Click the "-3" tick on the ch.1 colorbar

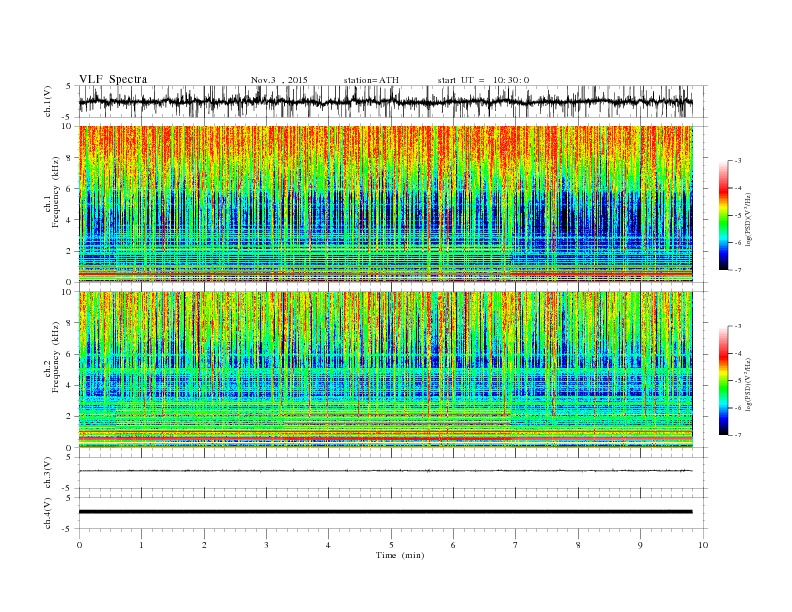(x=738, y=161)
